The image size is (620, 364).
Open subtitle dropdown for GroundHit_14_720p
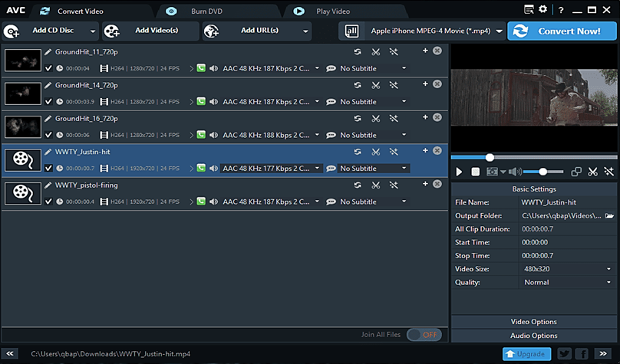(404, 101)
